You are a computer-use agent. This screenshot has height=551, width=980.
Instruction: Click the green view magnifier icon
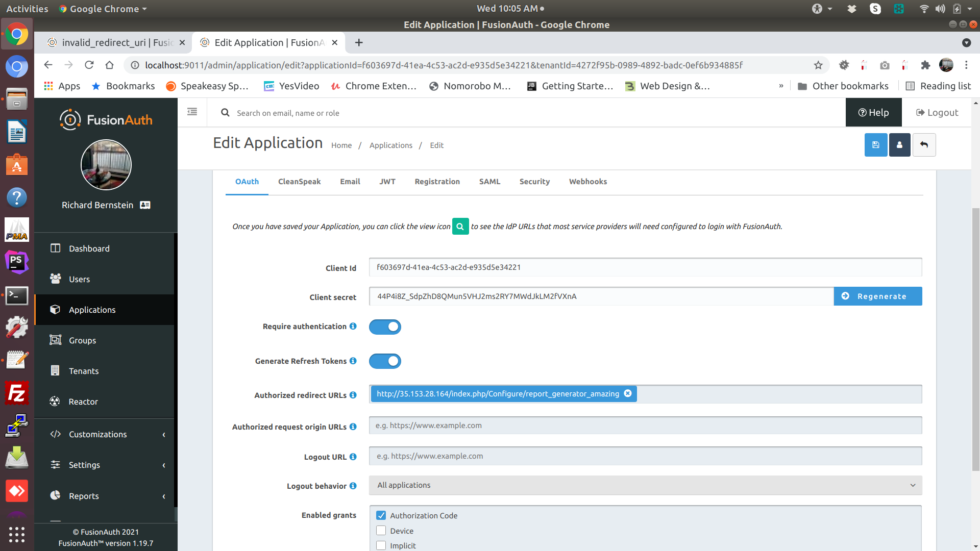(460, 226)
